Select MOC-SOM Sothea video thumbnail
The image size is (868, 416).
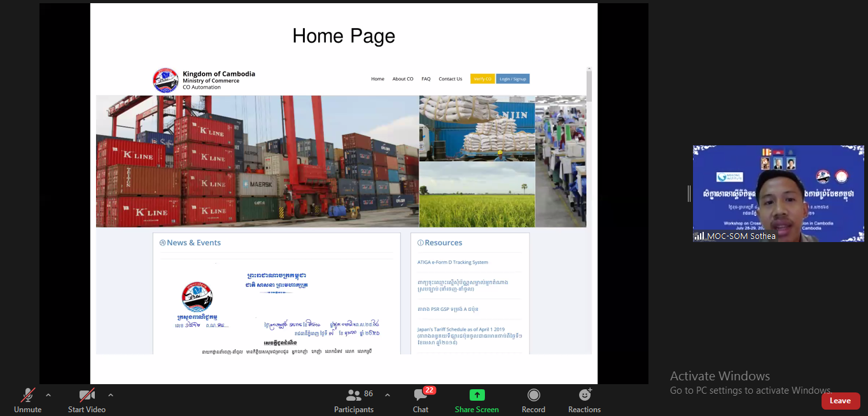coord(778,194)
